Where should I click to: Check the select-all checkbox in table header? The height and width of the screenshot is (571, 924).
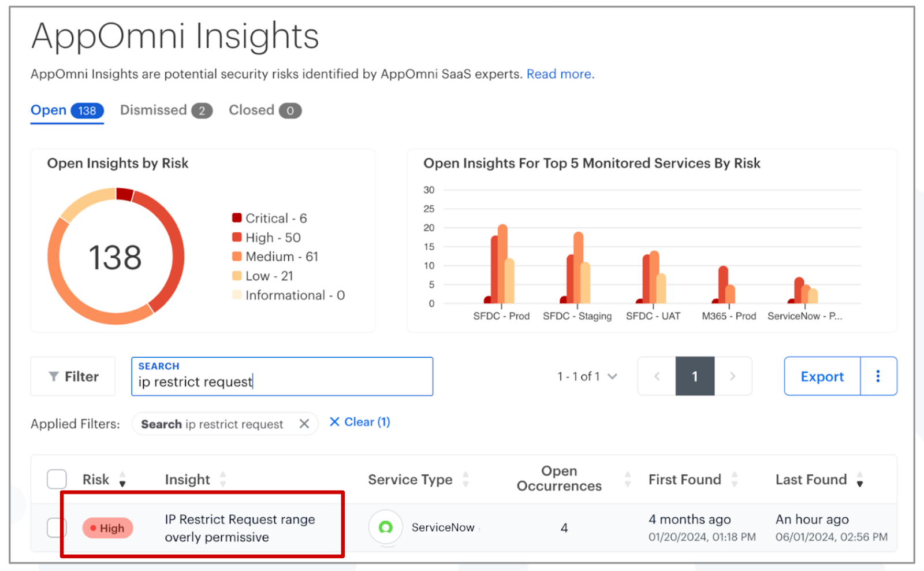tap(56, 479)
